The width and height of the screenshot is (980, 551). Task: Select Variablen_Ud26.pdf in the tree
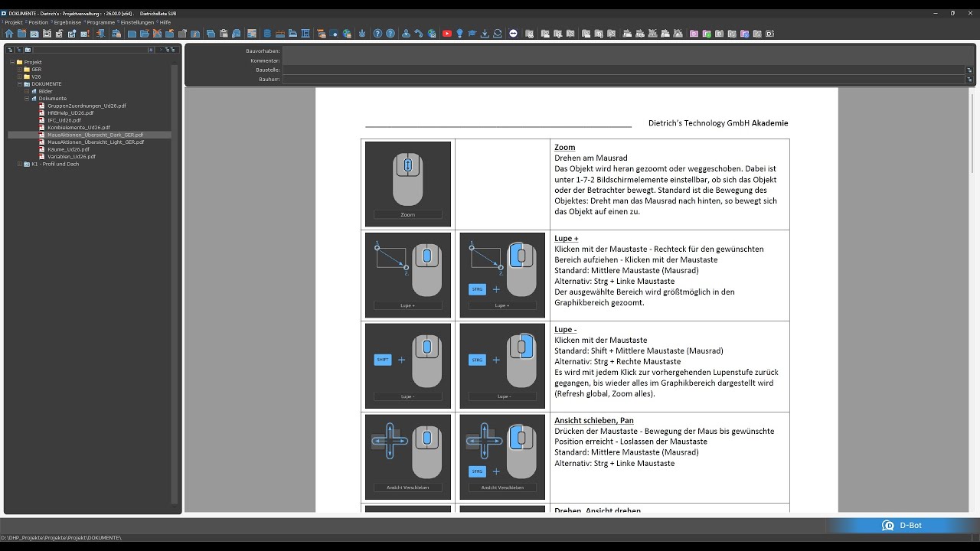pyautogui.click(x=71, y=157)
